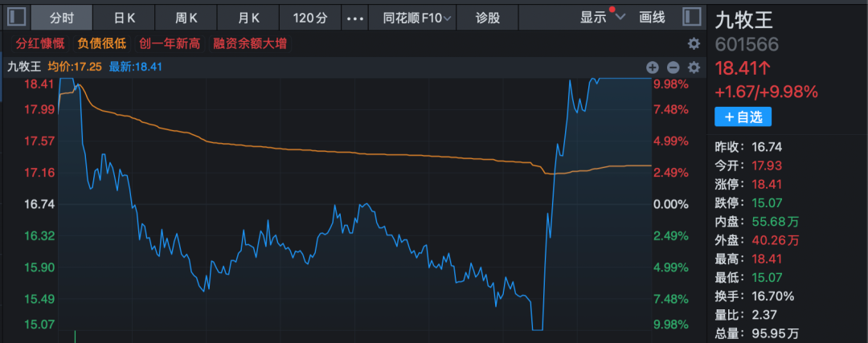This screenshot has height=343, width=868.
Task: Zoom in chart with plus icon
Action: (653, 67)
